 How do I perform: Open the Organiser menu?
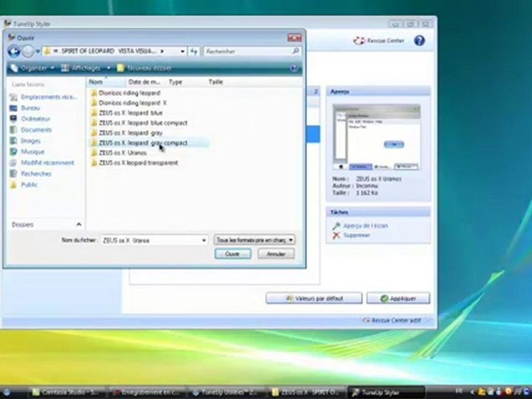point(32,68)
